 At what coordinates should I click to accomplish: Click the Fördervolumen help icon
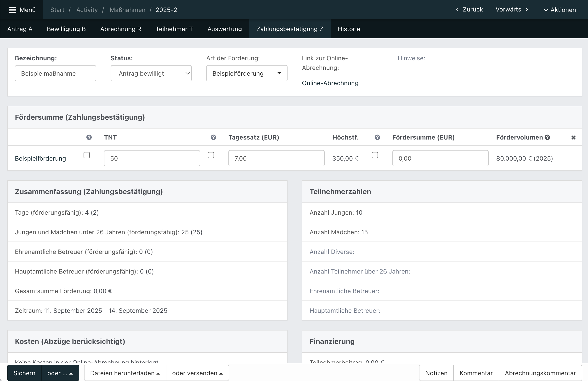[x=547, y=137]
